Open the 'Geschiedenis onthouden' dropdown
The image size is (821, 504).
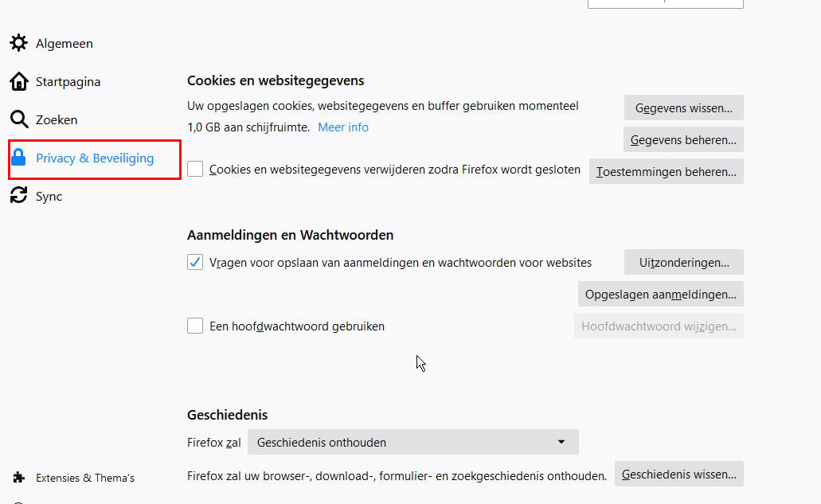412,442
